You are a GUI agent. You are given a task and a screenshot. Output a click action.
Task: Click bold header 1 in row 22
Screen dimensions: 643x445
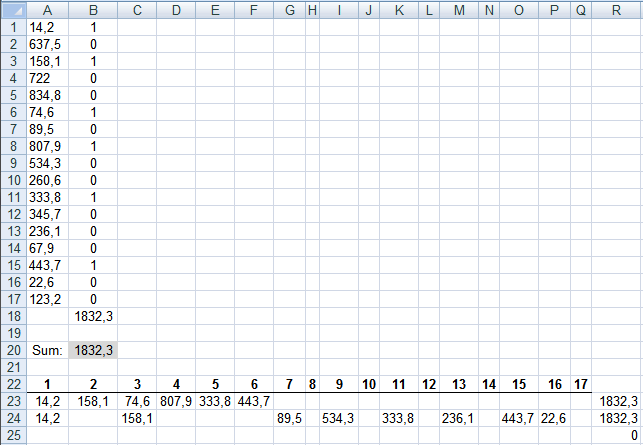48,384
